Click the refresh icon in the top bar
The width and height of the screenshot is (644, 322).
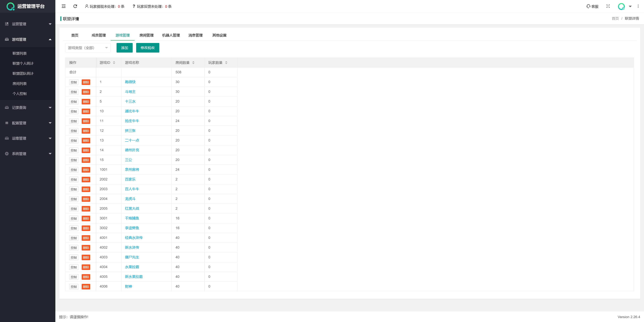75,6
